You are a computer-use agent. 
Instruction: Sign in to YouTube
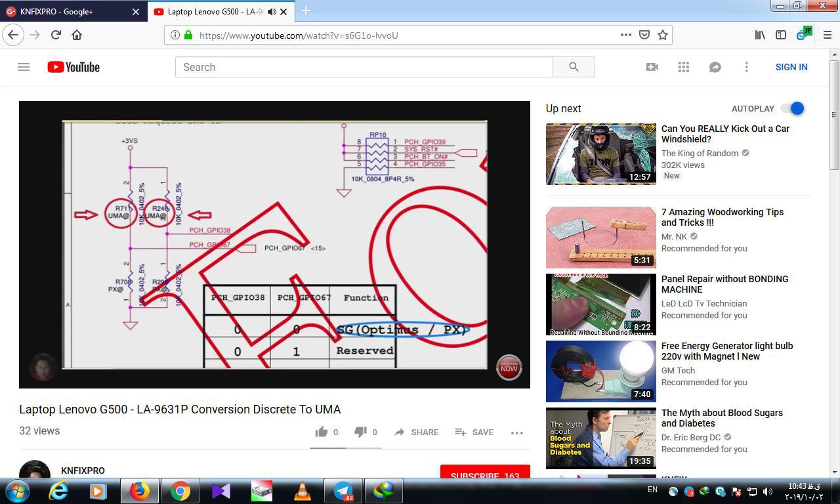791,67
